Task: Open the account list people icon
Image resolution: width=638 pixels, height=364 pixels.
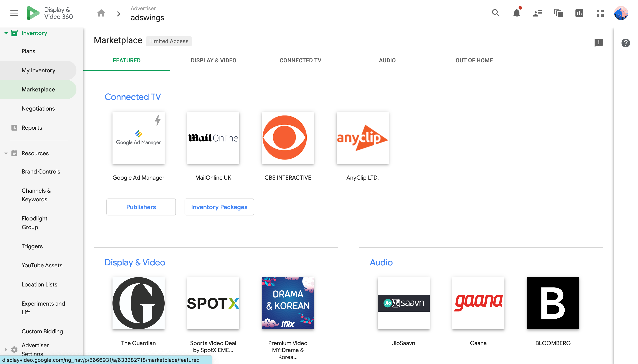Action: tap(537, 13)
